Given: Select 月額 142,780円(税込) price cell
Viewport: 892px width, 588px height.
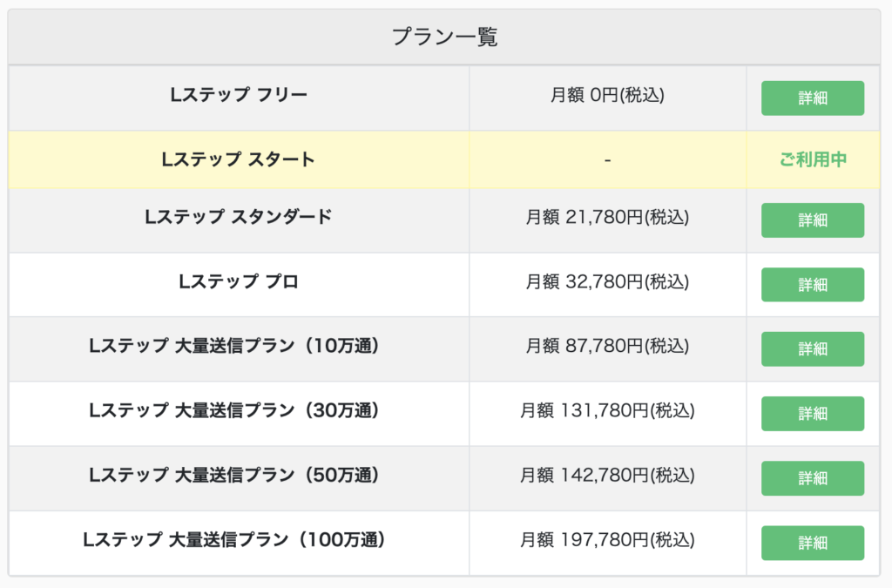Looking at the screenshot, I should tap(607, 475).
